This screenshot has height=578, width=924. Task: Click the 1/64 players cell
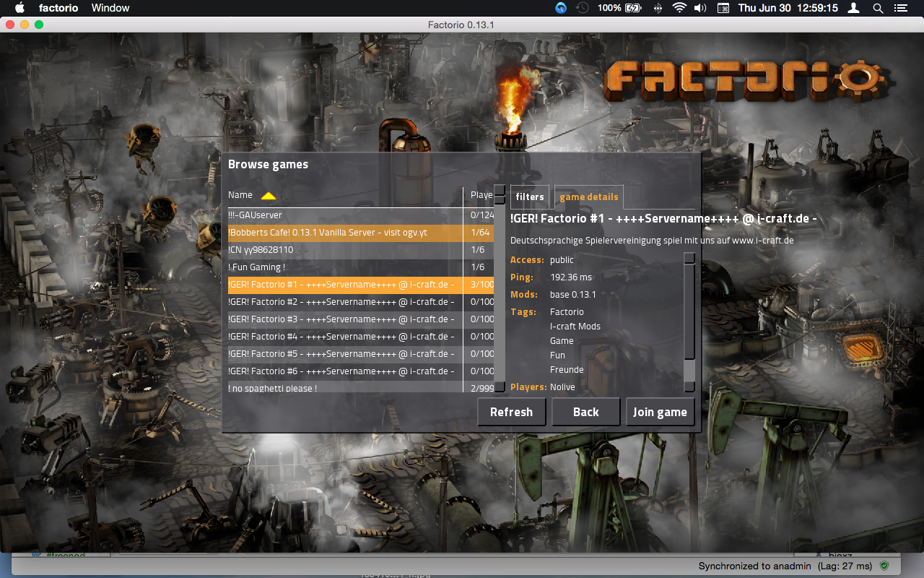click(x=479, y=233)
